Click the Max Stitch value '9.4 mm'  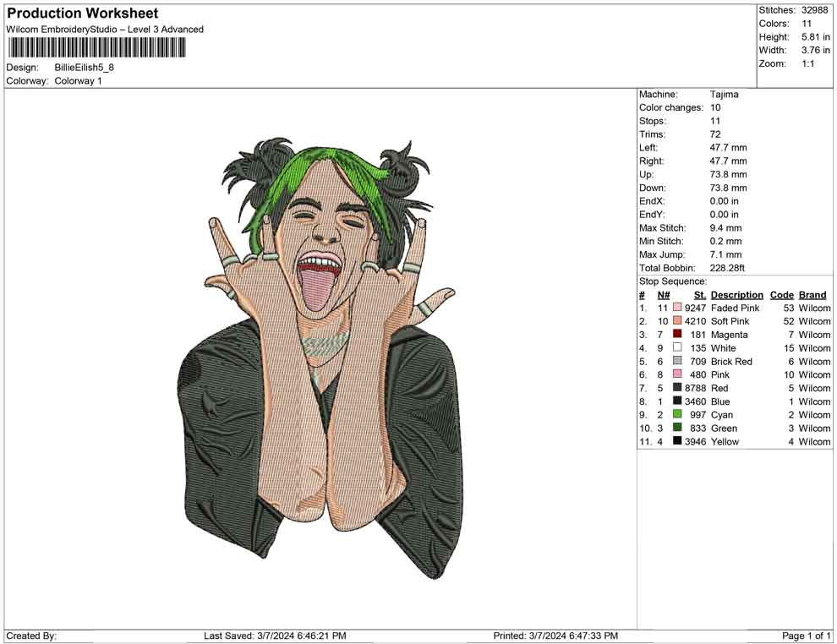point(726,228)
